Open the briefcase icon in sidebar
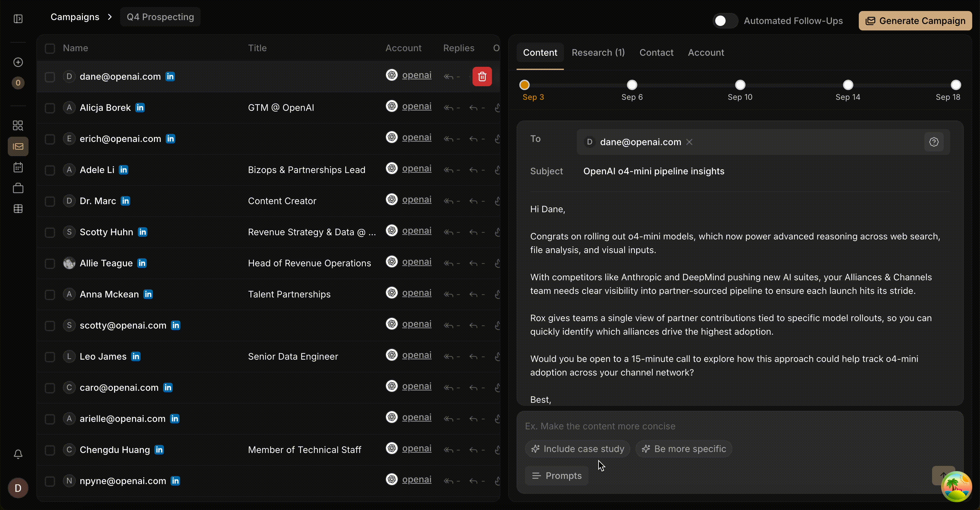The height and width of the screenshot is (510, 980). [x=18, y=188]
